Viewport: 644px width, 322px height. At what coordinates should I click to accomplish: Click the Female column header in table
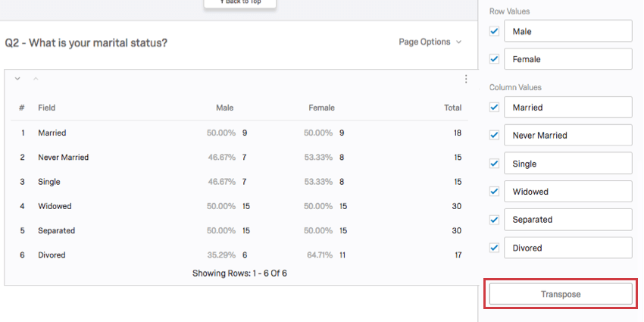coord(321,108)
